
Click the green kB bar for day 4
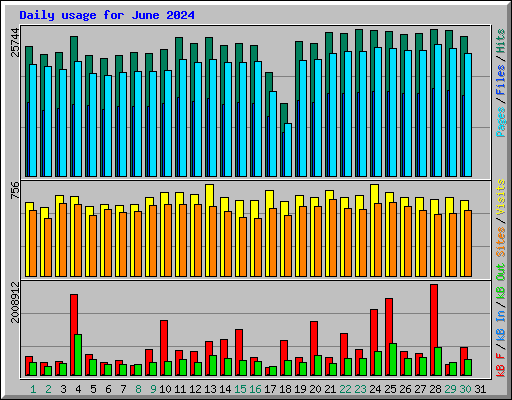click(78, 355)
